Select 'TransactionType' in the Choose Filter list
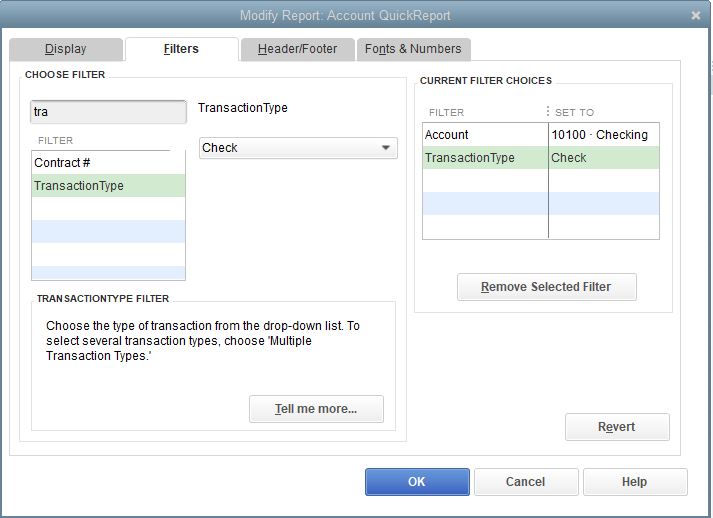This screenshot has height=518, width=713. pyautogui.click(x=108, y=186)
